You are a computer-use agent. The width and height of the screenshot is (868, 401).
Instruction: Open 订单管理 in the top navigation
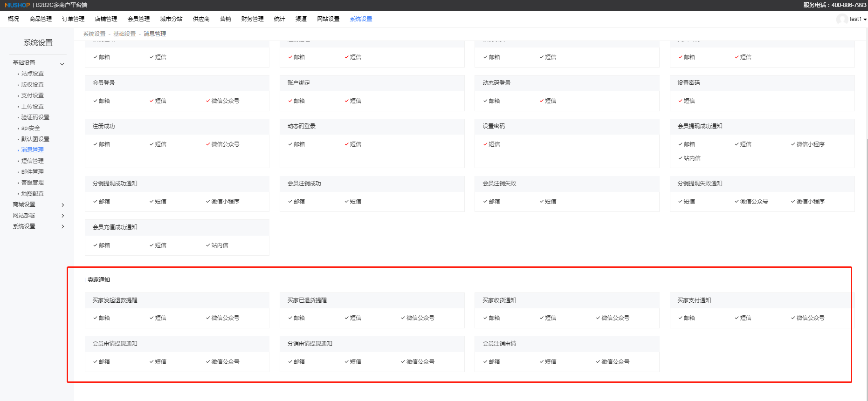pos(73,19)
